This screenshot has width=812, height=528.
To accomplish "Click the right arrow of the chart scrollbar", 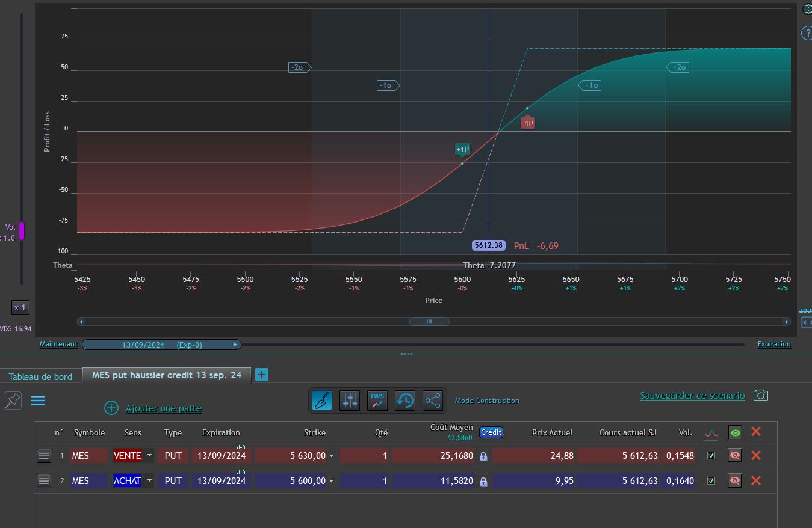I will pos(786,321).
